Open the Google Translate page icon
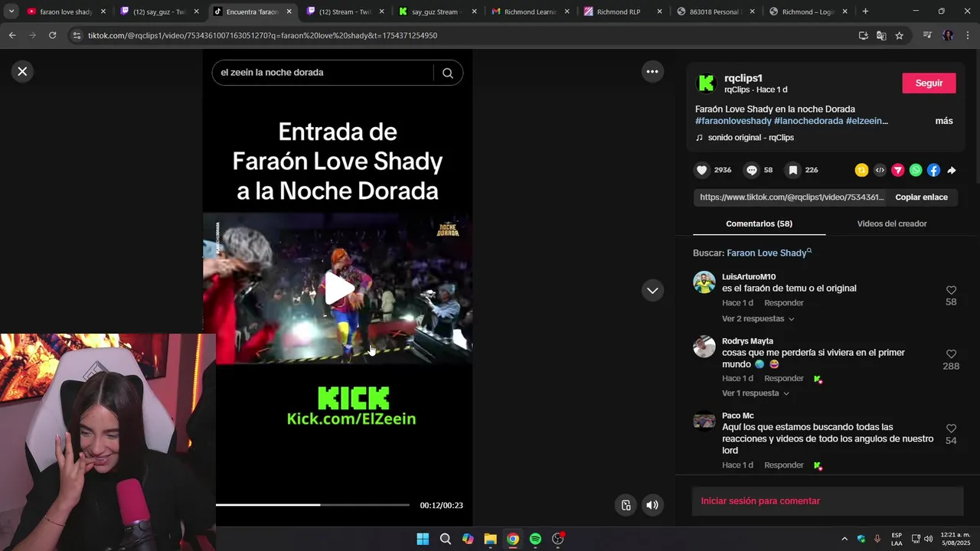This screenshot has height=551, width=980. [x=881, y=35]
